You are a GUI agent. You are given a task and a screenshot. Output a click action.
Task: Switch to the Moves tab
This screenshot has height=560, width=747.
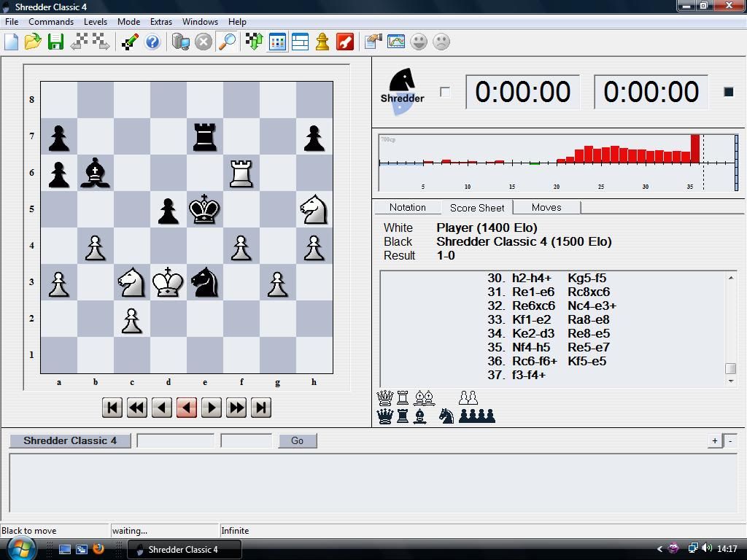pyautogui.click(x=546, y=208)
